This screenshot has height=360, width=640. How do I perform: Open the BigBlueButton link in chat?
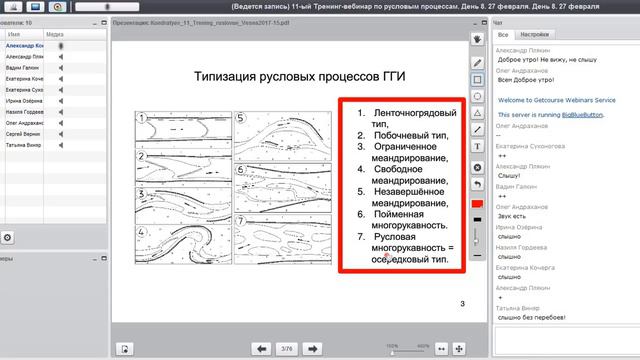coord(582,115)
